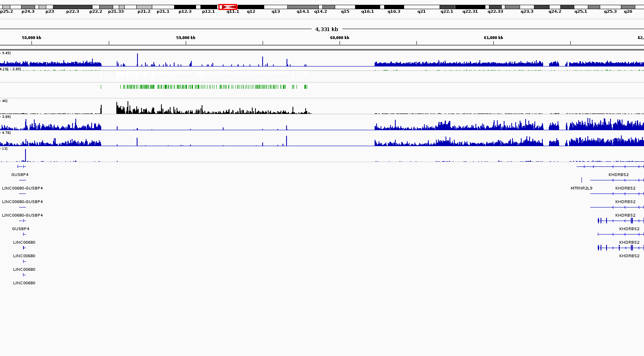Click the p22.2 band label
This screenshot has width=644, height=356.
[x=96, y=12]
